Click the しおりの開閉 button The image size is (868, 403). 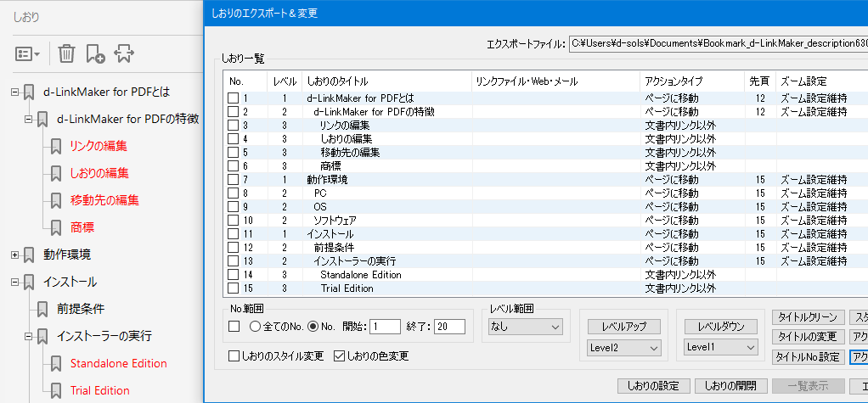730,386
